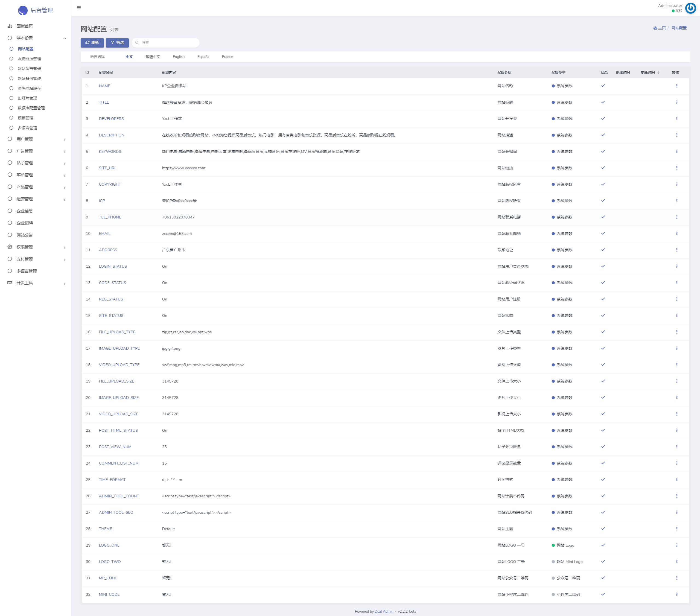Open the VIDEO_UPLOAD_SIZE config link
This screenshot has width=700, height=616.
point(118,414)
